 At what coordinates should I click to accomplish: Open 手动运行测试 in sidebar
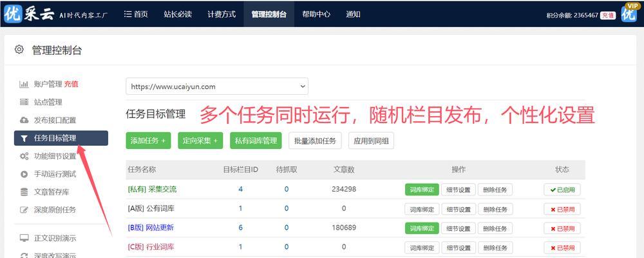click(55, 174)
